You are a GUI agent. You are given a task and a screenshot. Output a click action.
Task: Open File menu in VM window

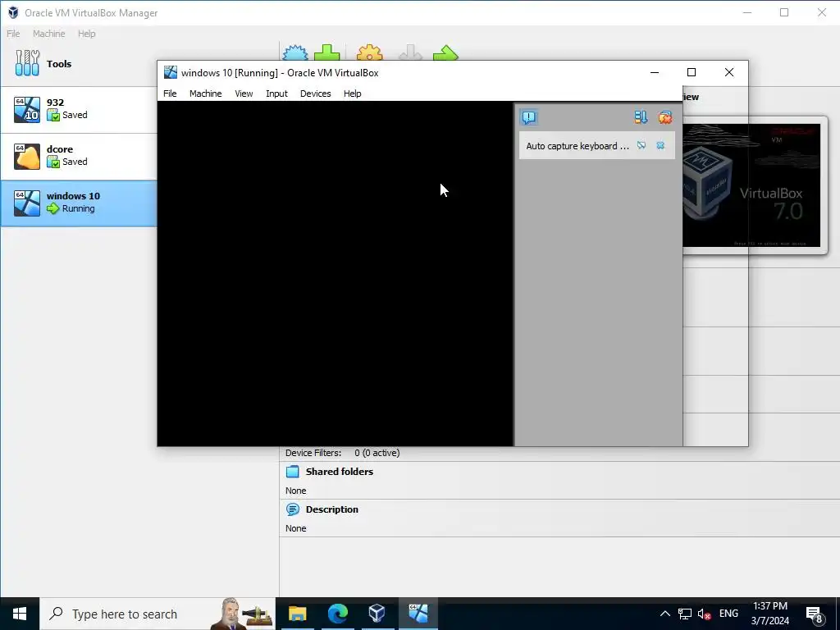[170, 94]
